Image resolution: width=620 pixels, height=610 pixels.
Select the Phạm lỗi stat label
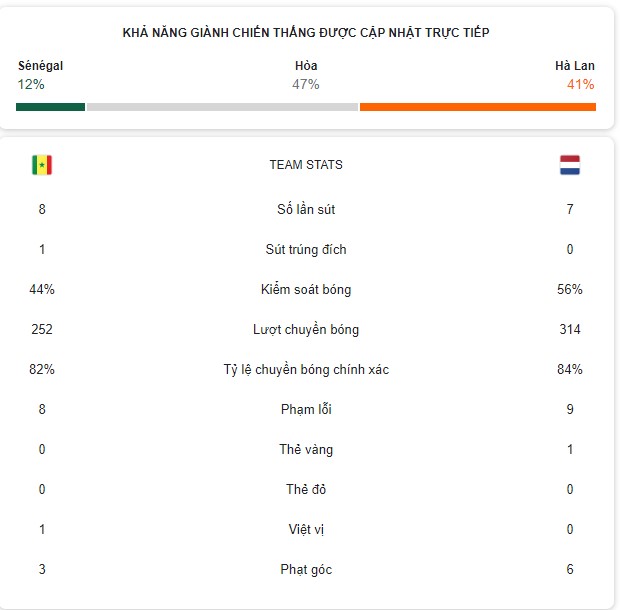pos(306,409)
